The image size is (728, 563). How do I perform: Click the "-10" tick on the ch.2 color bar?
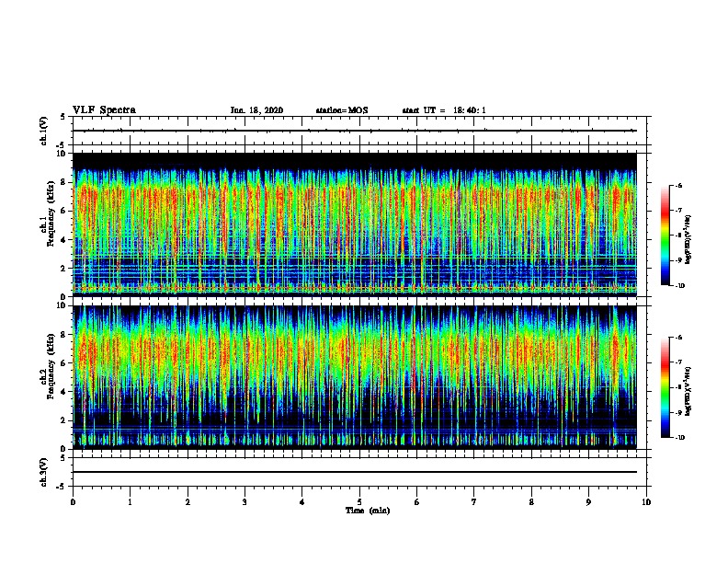click(679, 438)
